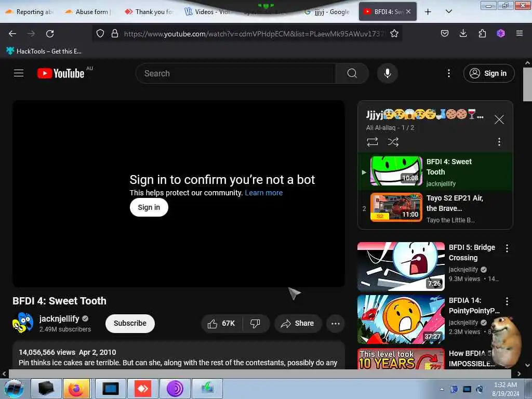
Task: Like the video with thumbs up
Action: tap(221, 323)
